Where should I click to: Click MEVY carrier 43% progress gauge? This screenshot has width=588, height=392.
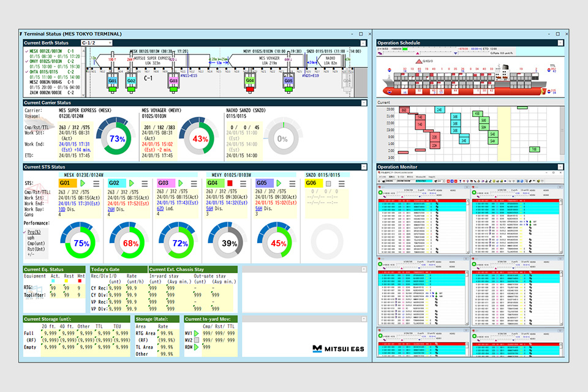click(x=198, y=137)
